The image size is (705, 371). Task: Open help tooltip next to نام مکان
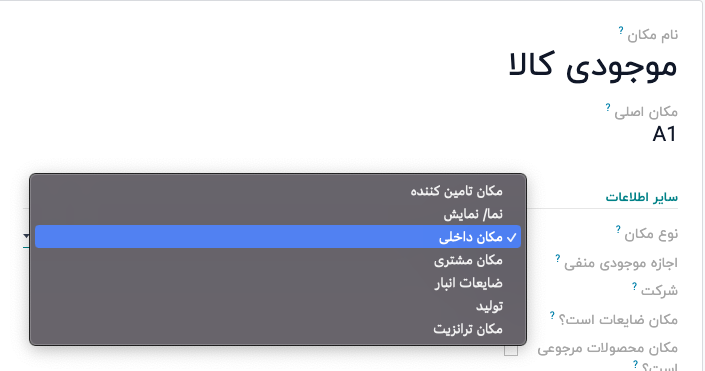coord(620,30)
